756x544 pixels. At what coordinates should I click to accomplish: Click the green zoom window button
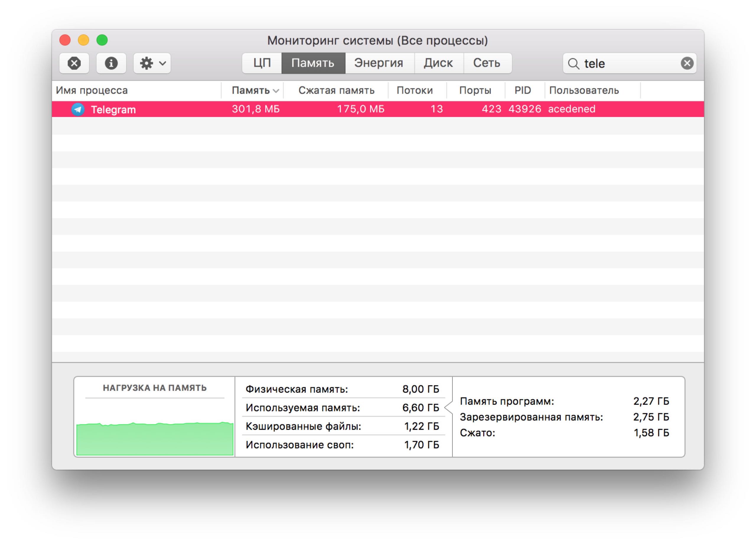click(x=102, y=40)
